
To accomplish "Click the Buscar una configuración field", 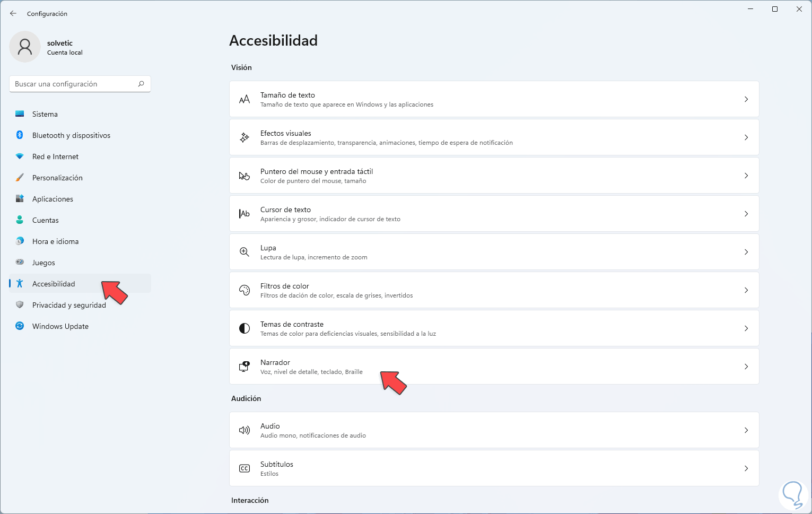I will tap(74, 84).
